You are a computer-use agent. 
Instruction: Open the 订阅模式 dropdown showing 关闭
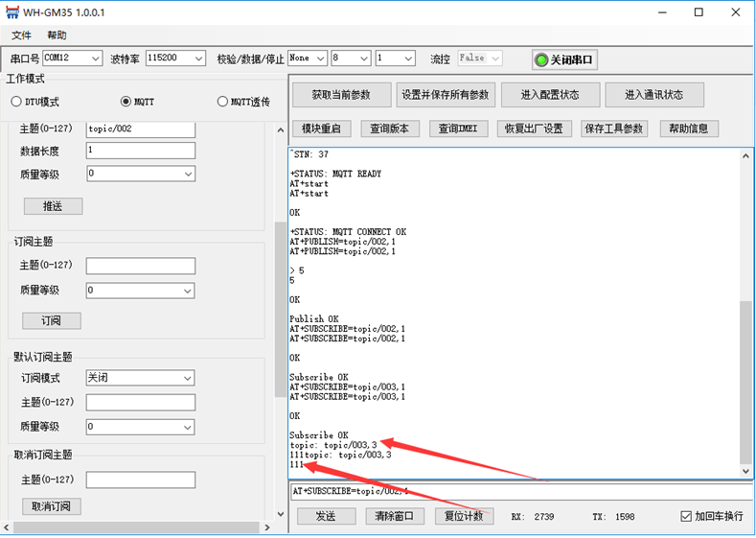(x=140, y=378)
